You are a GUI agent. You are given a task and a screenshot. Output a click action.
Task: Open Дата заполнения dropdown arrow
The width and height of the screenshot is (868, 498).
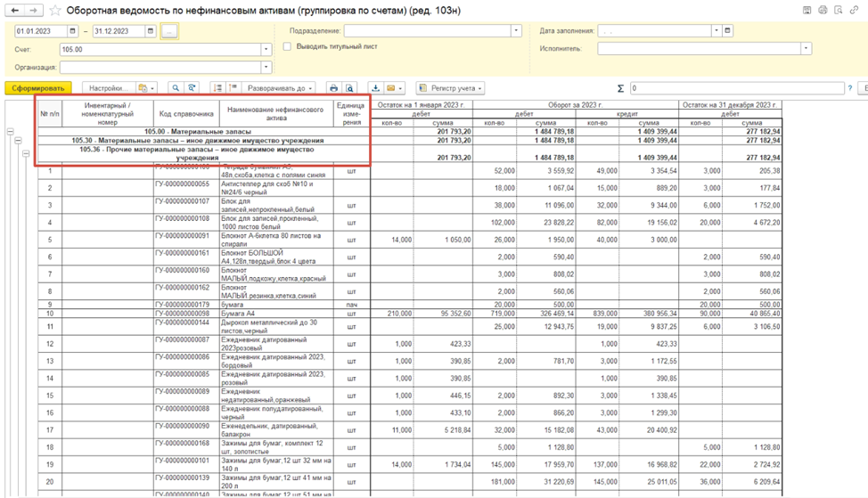point(717,31)
